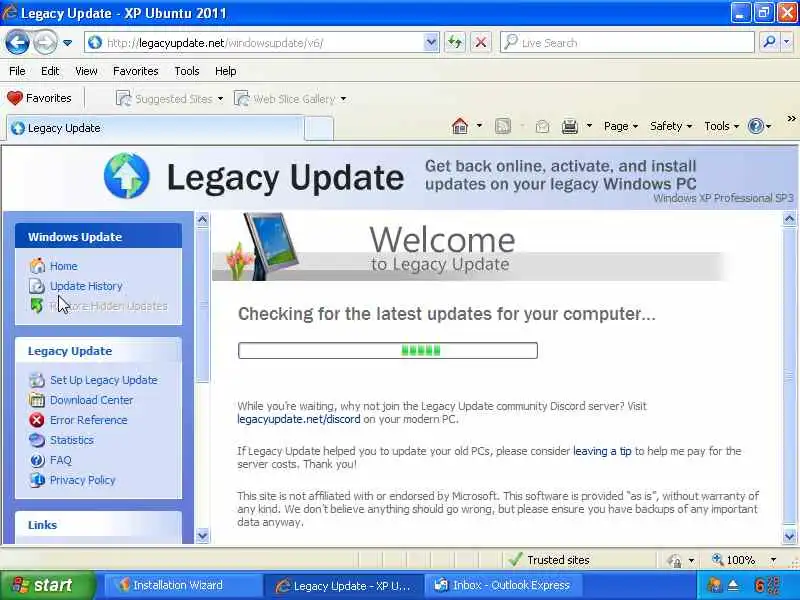Click the FAQ question mark icon

pyautogui.click(x=37, y=460)
